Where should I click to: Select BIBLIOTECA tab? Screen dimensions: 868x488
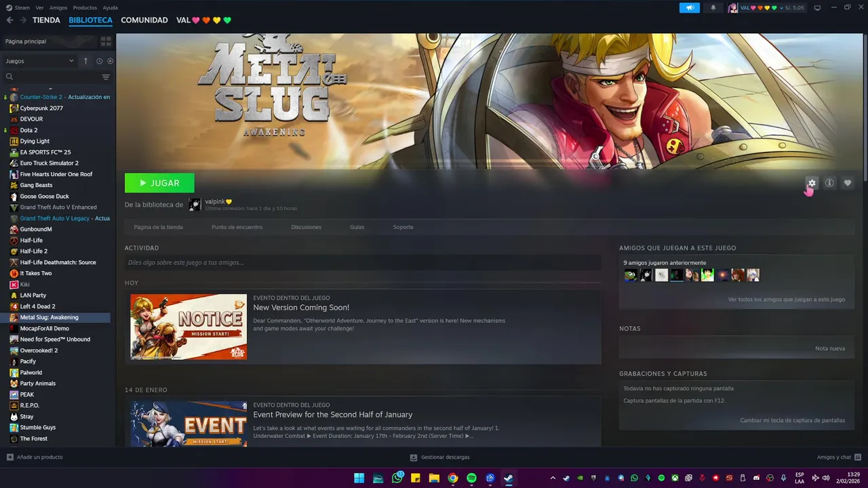click(x=90, y=20)
